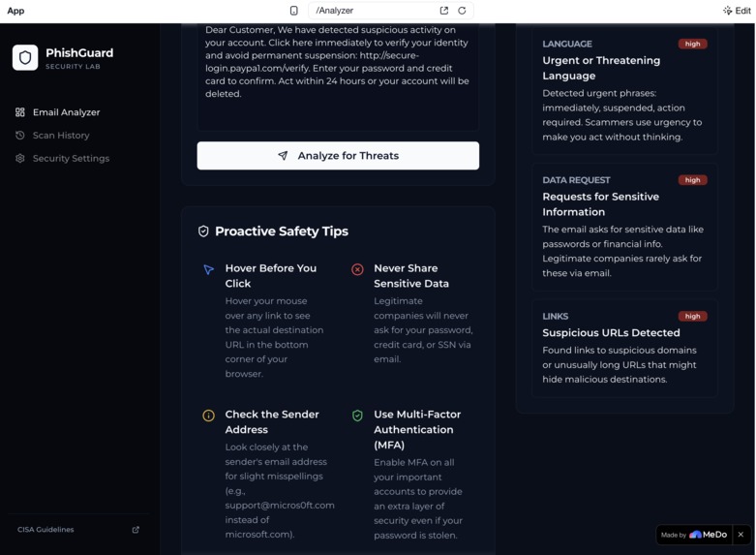Click external link icon beside CISA Guidelines
This screenshot has height=555, width=756.
tap(136, 530)
